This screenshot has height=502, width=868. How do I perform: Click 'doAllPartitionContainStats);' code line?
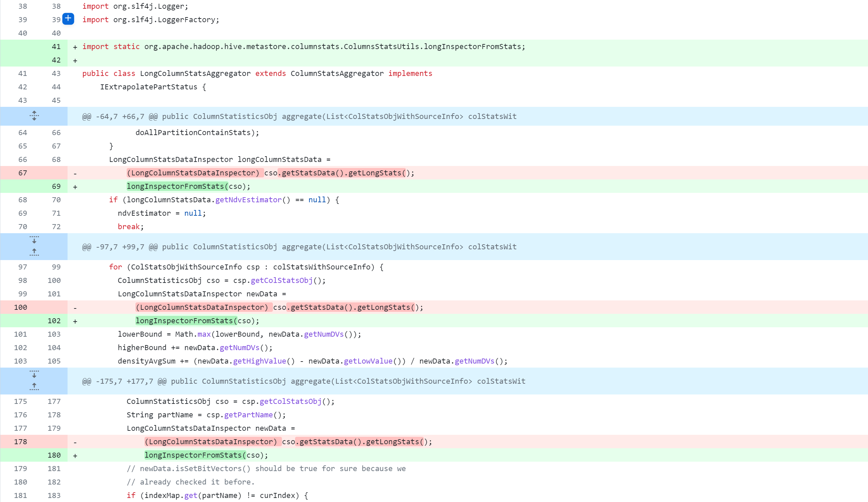pos(197,133)
